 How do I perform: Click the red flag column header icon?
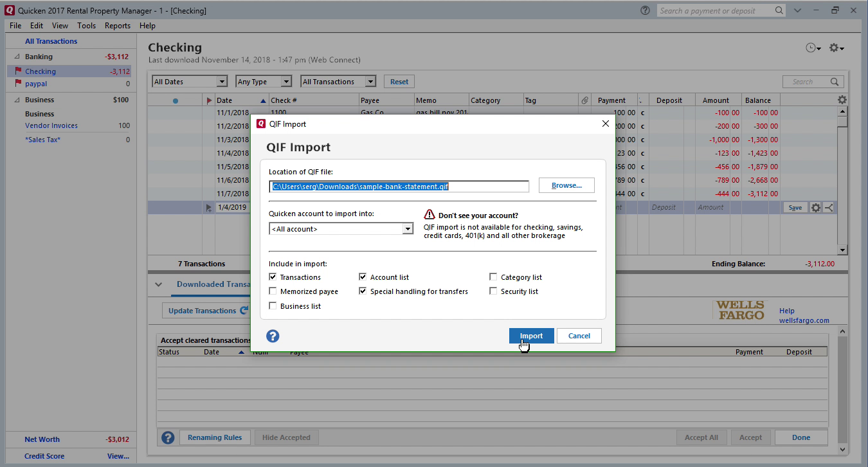pyautogui.click(x=209, y=100)
